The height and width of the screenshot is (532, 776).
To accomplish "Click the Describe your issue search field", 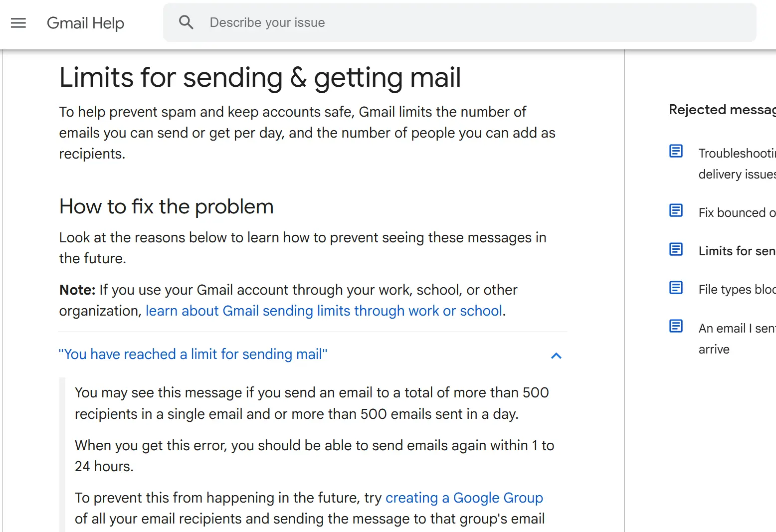I will 349,22.
